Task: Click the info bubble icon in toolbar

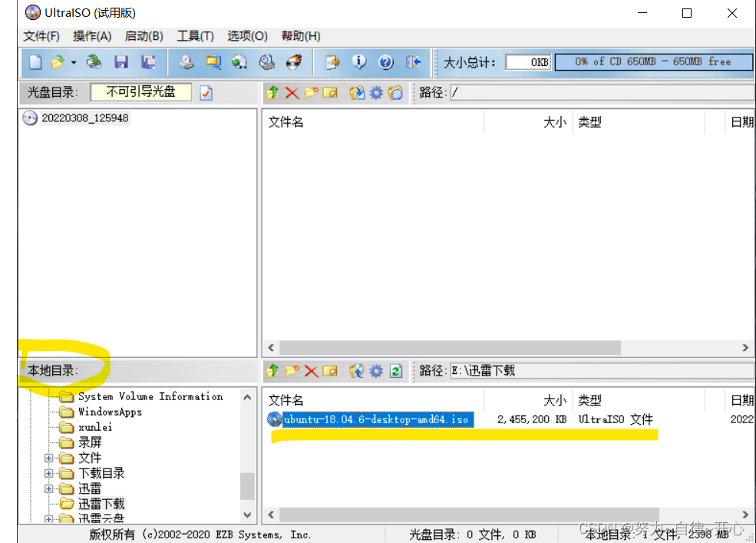Action: 358,62
